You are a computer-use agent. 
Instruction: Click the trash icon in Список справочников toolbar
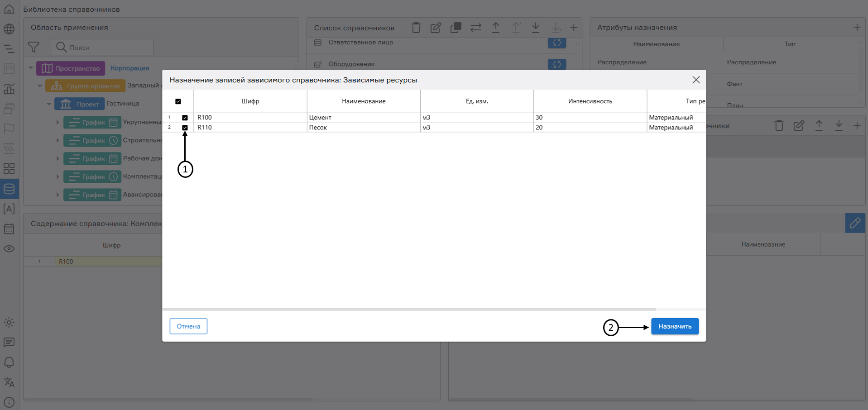tap(416, 28)
